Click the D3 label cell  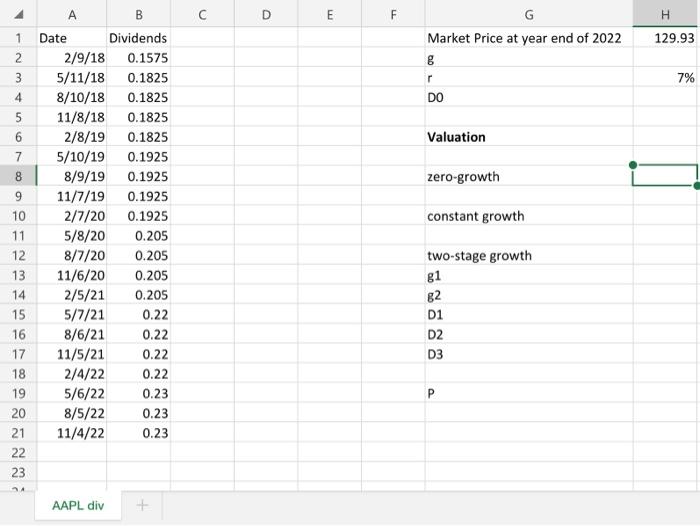coord(529,354)
